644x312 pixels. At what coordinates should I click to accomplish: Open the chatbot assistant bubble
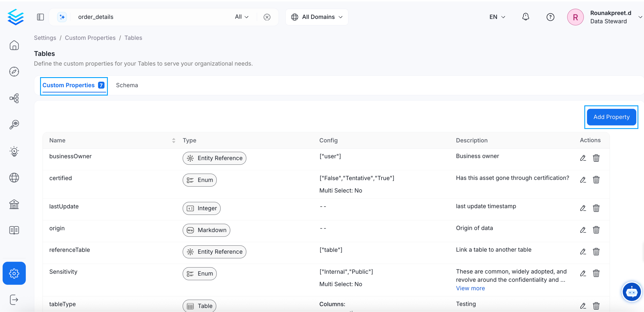click(632, 292)
